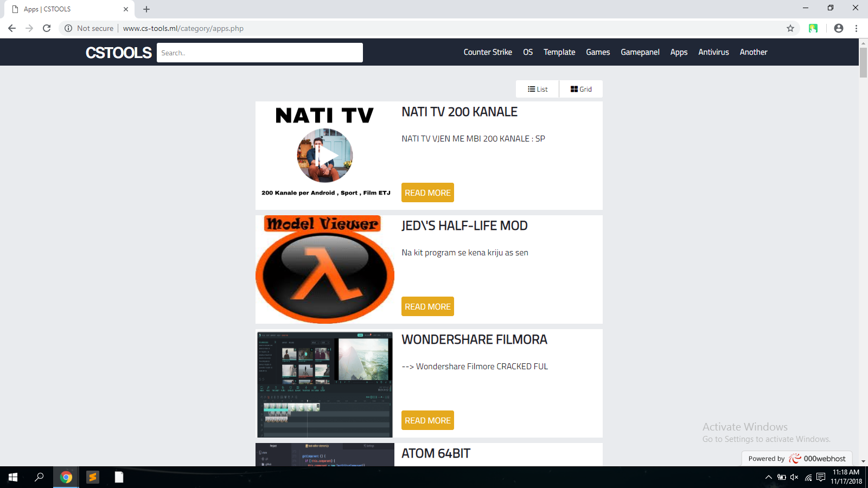Click the CSTOOLS logo

[119, 53]
